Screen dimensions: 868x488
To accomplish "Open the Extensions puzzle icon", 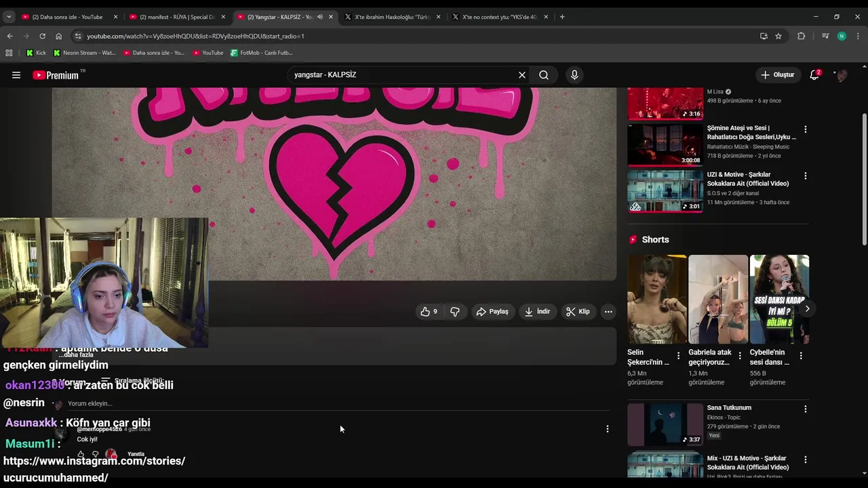I will coord(802,36).
